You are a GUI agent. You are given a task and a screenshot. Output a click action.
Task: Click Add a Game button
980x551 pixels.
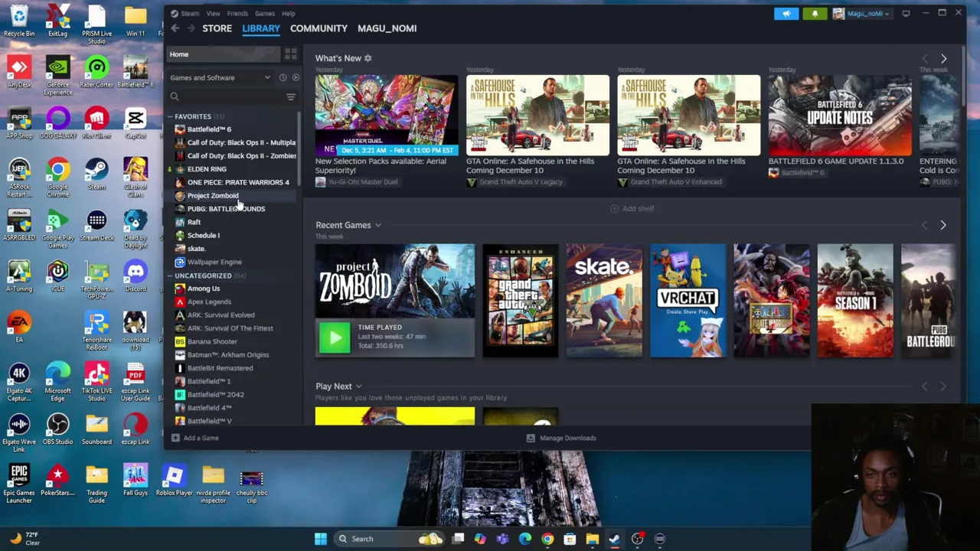tap(195, 438)
